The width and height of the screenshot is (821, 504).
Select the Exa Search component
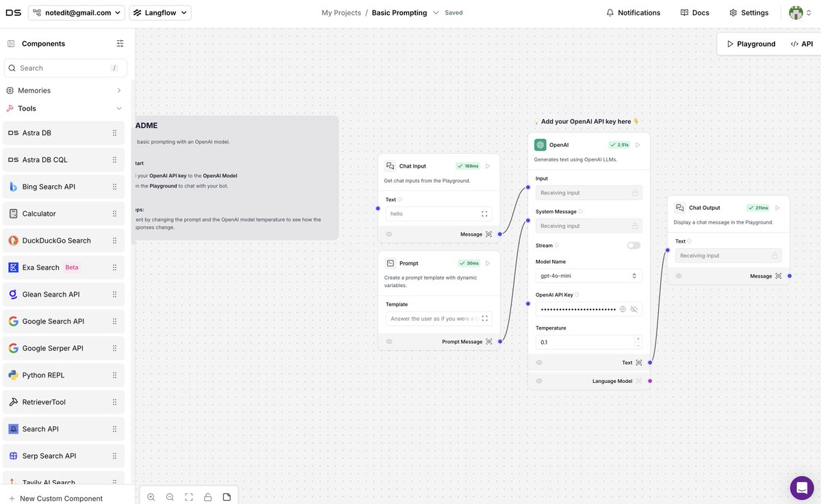click(64, 267)
